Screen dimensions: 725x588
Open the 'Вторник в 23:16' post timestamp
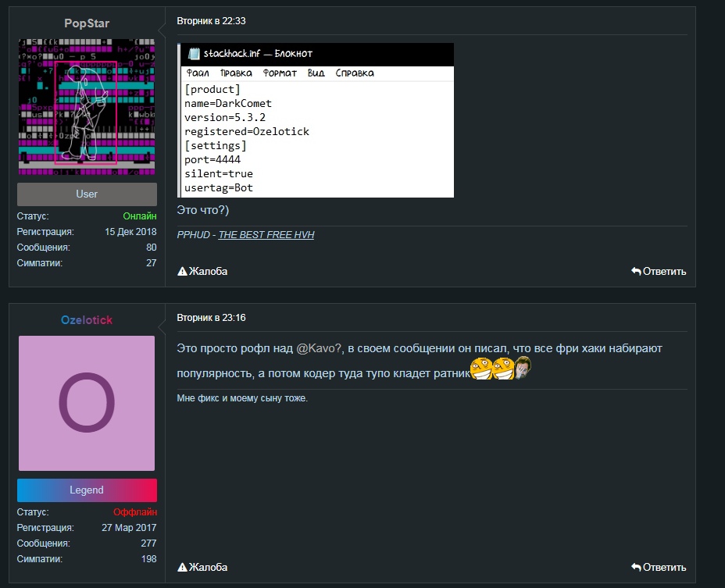pyautogui.click(x=211, y=318)
